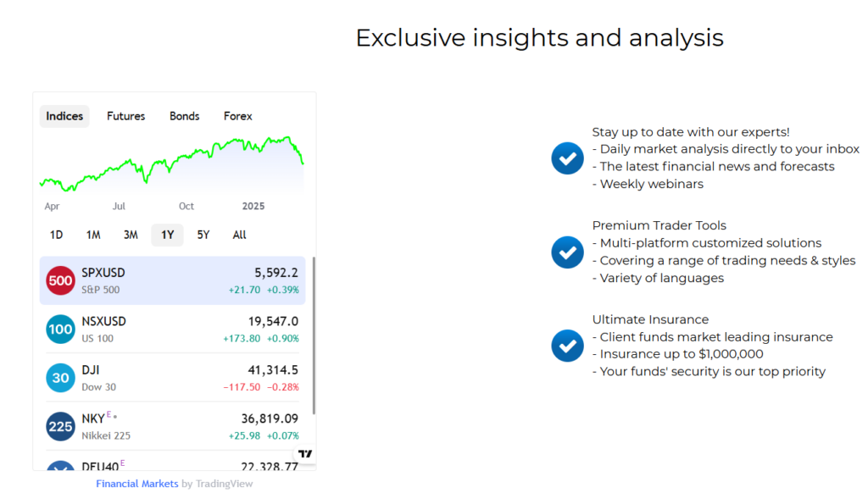Image resolution: width=868 pixels, height=493 pixels.
Task: Click the US 100 symbol icon
Action: coord(60,329)
